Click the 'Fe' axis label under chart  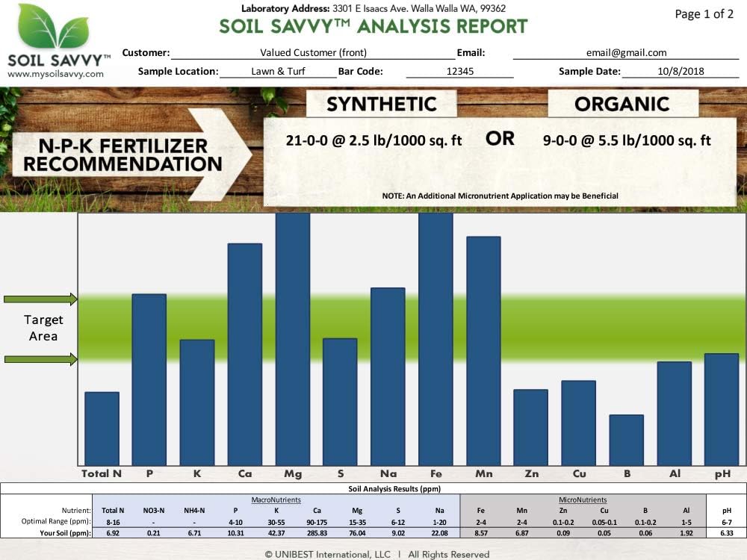pyautogui.click(x=436, y=474)
